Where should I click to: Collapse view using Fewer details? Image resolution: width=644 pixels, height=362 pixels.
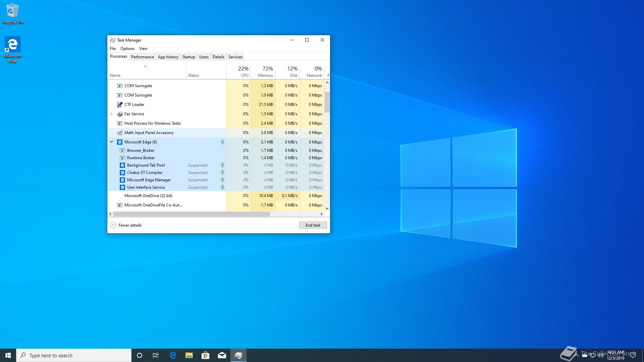[126, 225]
